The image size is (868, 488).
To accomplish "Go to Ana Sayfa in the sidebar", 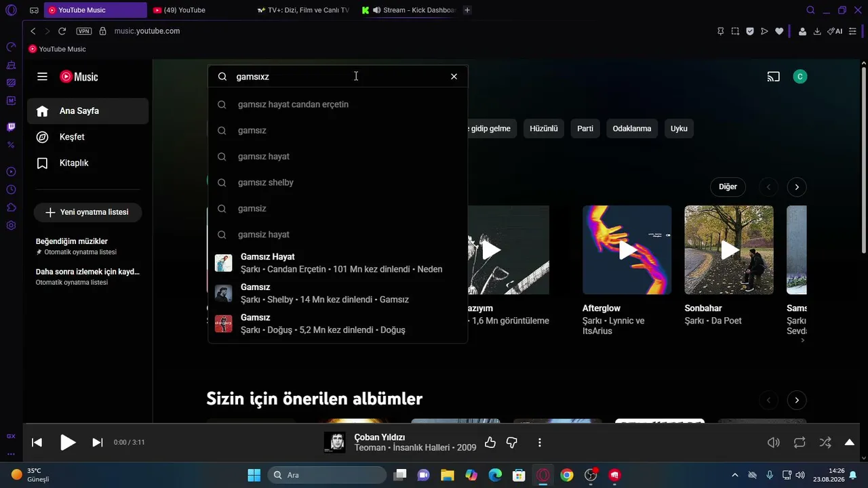I will click(88, 111).
